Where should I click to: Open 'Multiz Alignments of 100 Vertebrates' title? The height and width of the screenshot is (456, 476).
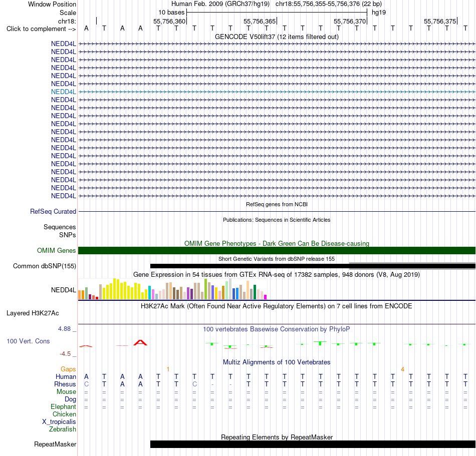tap(277, 362)
